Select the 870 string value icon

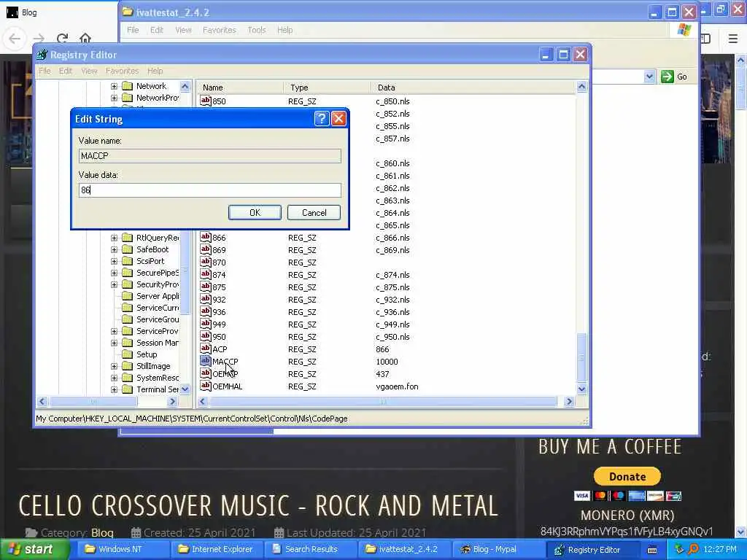[x=205, y=262]
